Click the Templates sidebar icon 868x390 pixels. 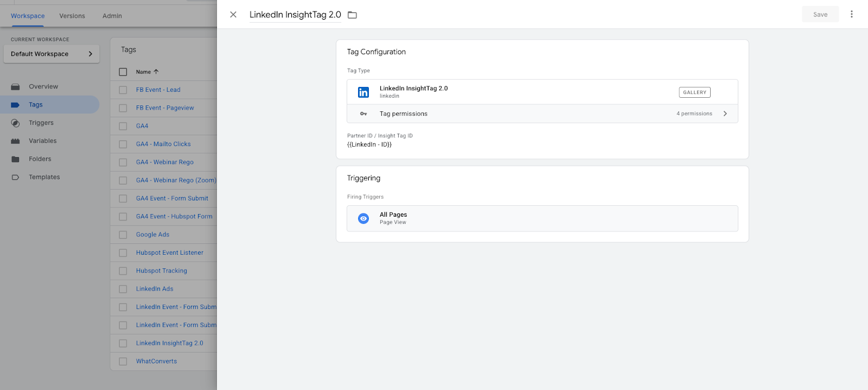pos(15,177)
